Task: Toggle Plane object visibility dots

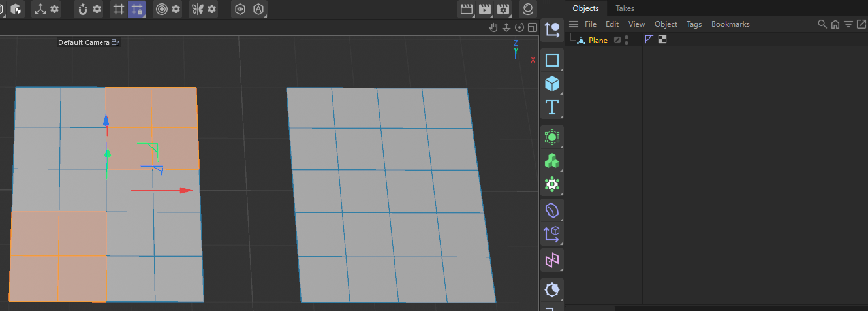Action: tap(627, 40)
